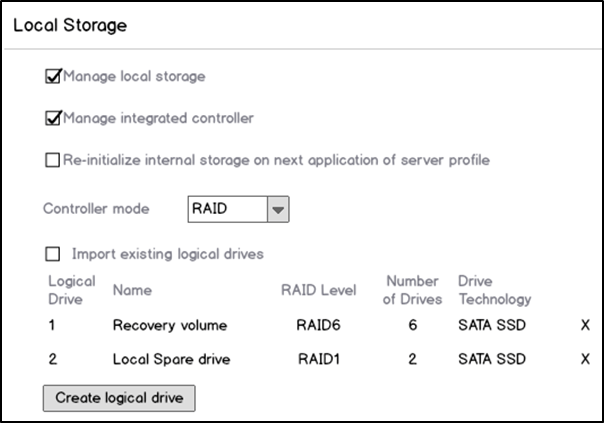604x423 pixels.
Task: Click the RAID1 level cell
Action: pos(319,359)
